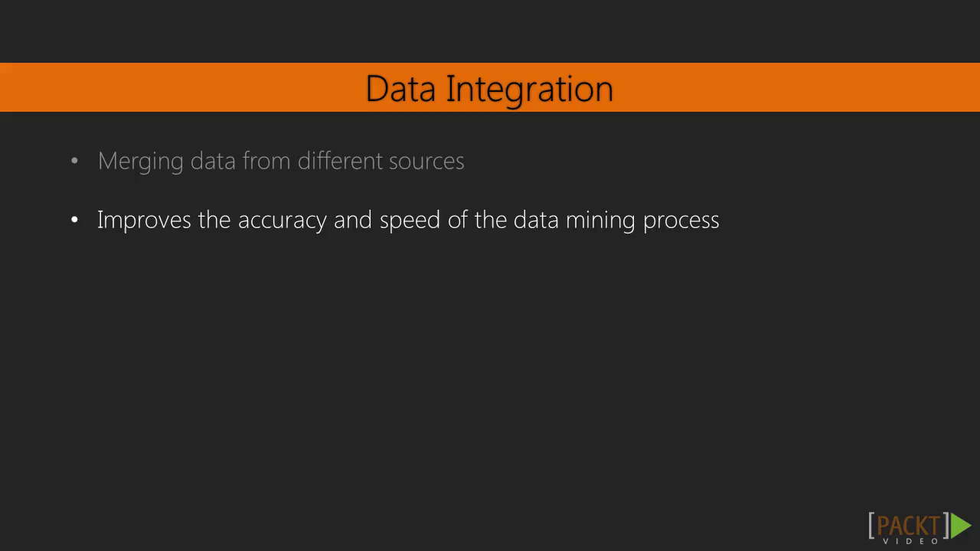Click the word Merging in first bullet
This screenshot has width=980, height=551.
(x=141, y=162)
